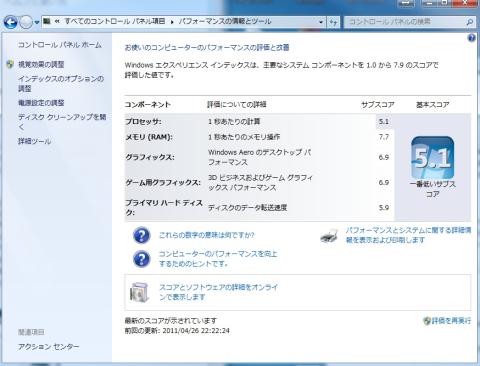Click the shield icon beside 評価を再実行
The height and width of the screenshot is (366, 480).
(427, 321)
